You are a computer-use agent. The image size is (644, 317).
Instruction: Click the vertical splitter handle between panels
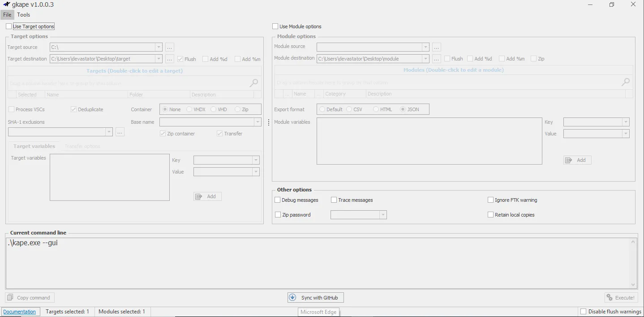pyautogui.click(x=268, y=122)
